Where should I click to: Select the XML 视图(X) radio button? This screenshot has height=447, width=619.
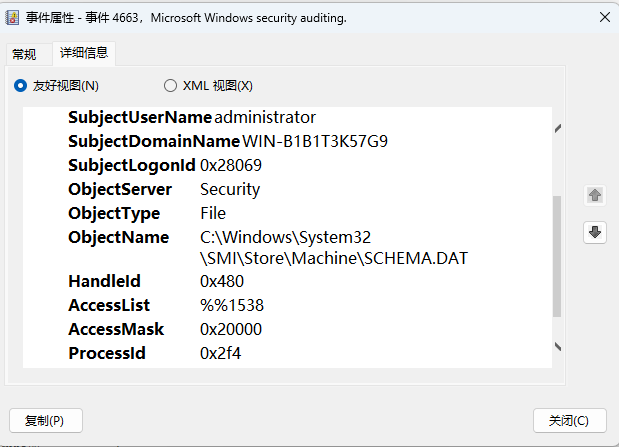point(170,86)
